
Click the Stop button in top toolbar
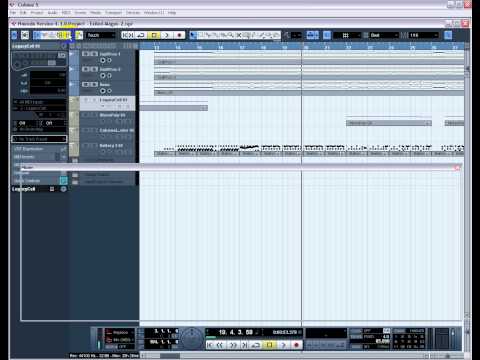coord(154,35)
